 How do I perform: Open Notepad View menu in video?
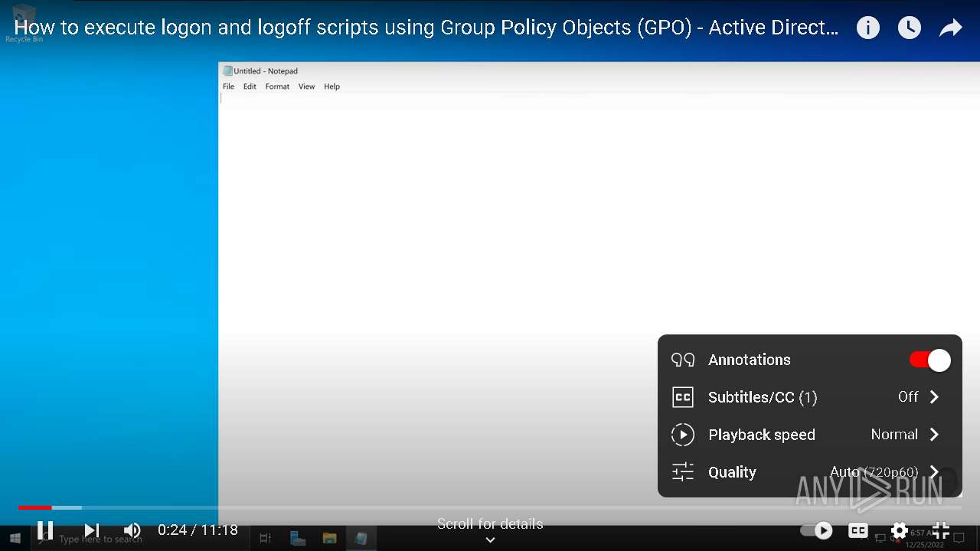(x=306, y=86)
